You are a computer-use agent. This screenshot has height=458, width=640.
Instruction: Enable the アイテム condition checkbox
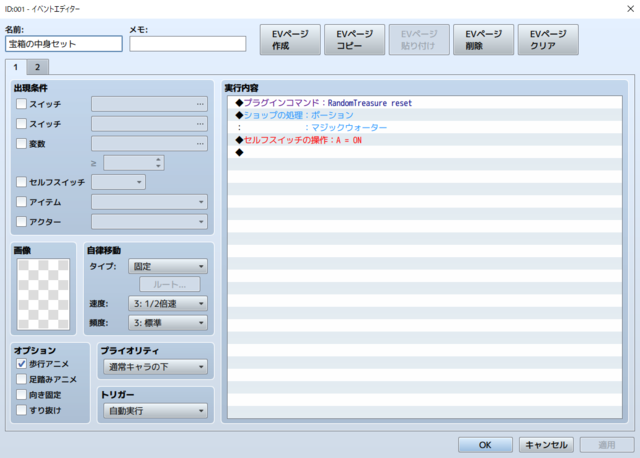[21, 202]
